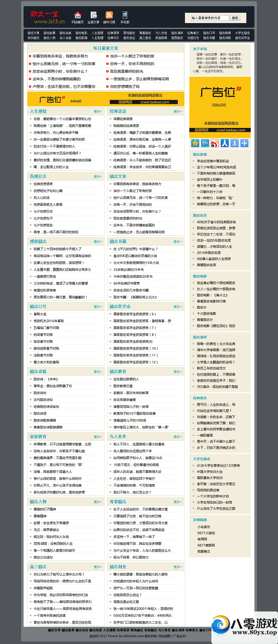Expand 更多 for the 人生感悟 section
The width and height of the screenshot is (278, 644).
(98, 112)
